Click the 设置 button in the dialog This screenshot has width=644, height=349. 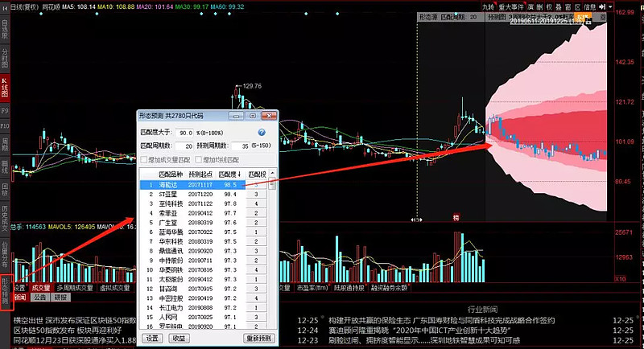tap(152, 339)
